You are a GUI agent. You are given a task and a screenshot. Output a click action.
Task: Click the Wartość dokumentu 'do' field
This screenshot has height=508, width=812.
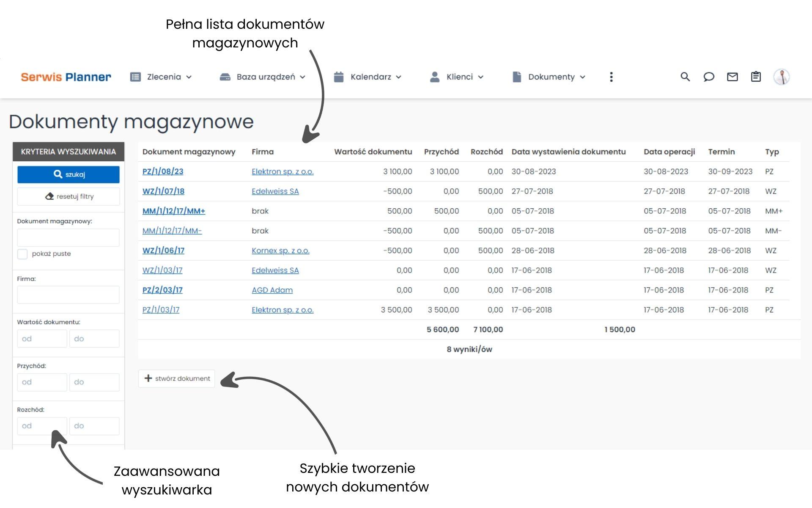94,339
